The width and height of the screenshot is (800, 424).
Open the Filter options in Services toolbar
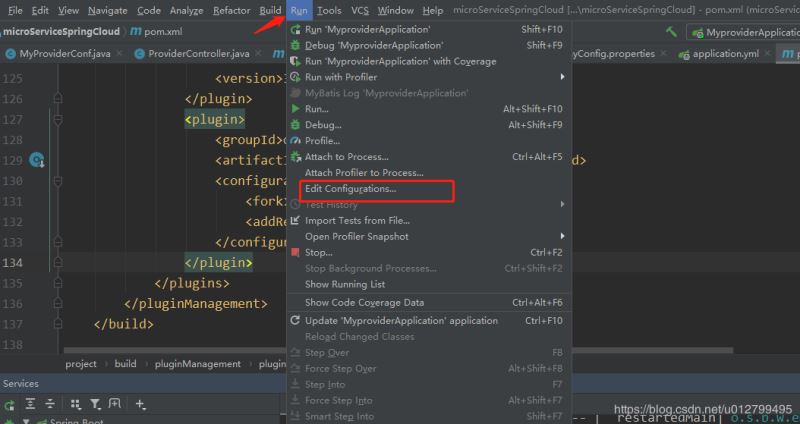(95, 404)
